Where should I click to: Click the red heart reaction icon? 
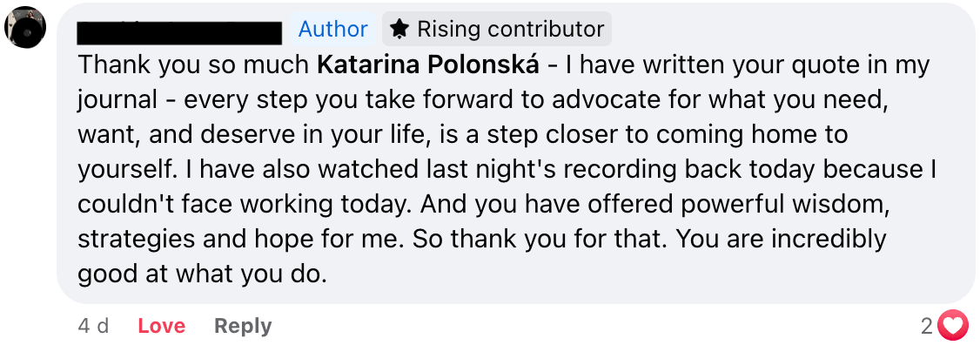pos(954,326)
